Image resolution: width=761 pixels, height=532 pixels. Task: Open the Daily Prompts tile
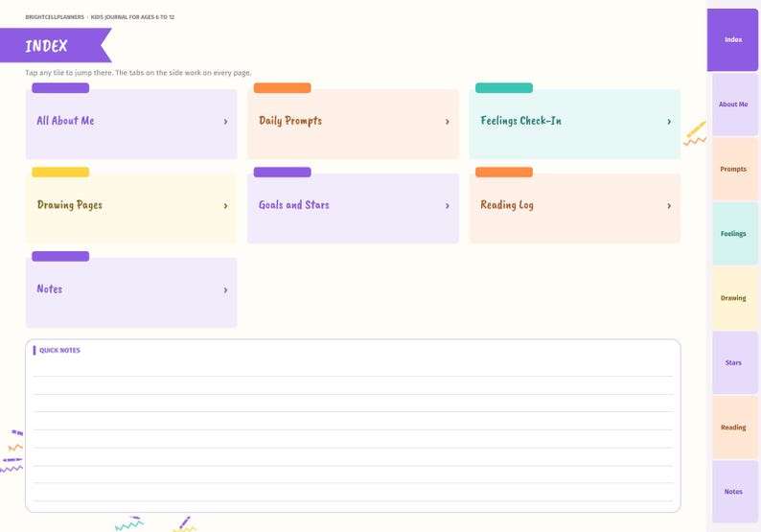coord(353,124)
